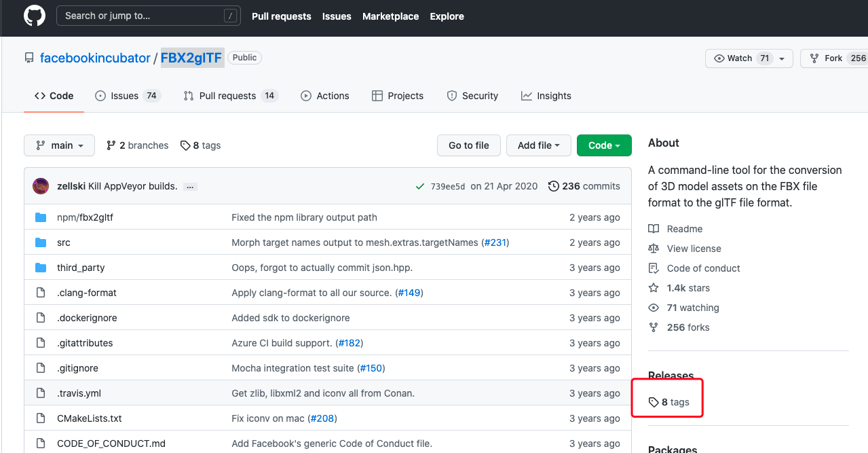Focus the Search or jump to field
The image size is (868, 453).
pos(148,16)
